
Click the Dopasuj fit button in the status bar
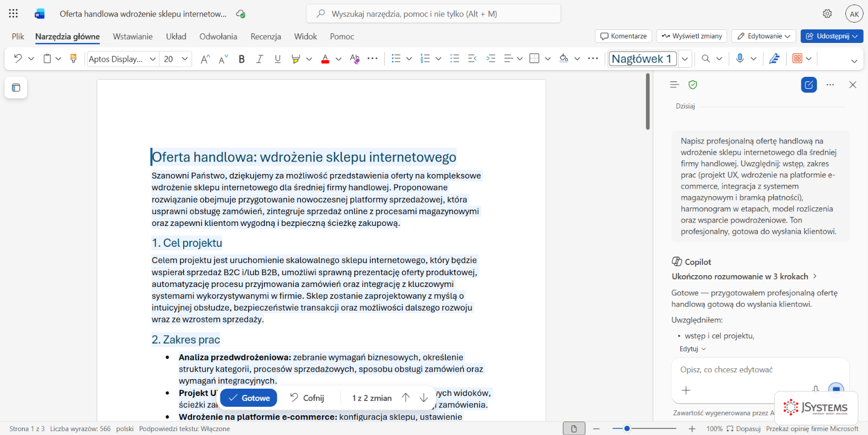(x=744, y=429)
